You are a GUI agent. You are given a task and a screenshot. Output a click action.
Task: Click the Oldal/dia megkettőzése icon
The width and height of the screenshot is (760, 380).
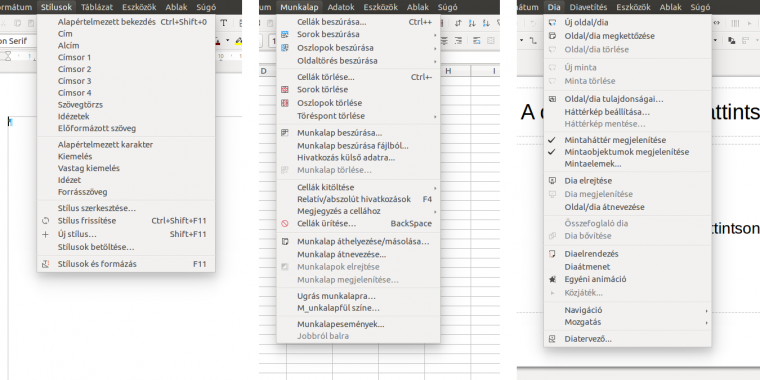552,36
